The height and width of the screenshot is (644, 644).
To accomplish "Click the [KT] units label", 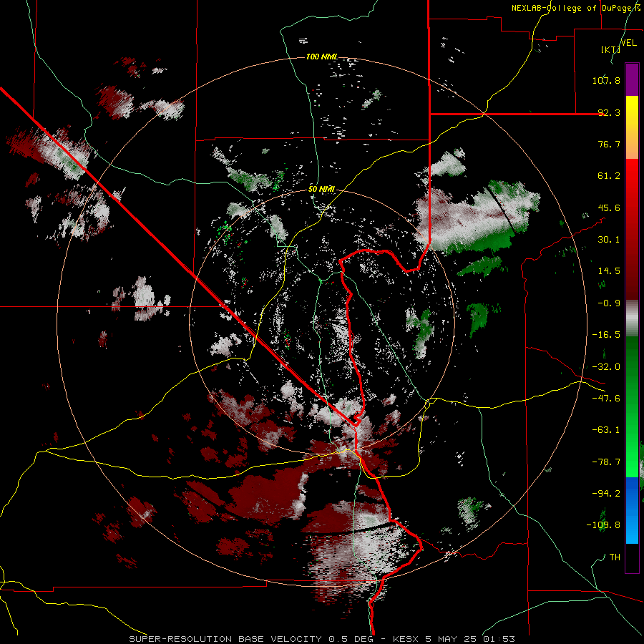I will pyautogui.click(x=610, y=49).
